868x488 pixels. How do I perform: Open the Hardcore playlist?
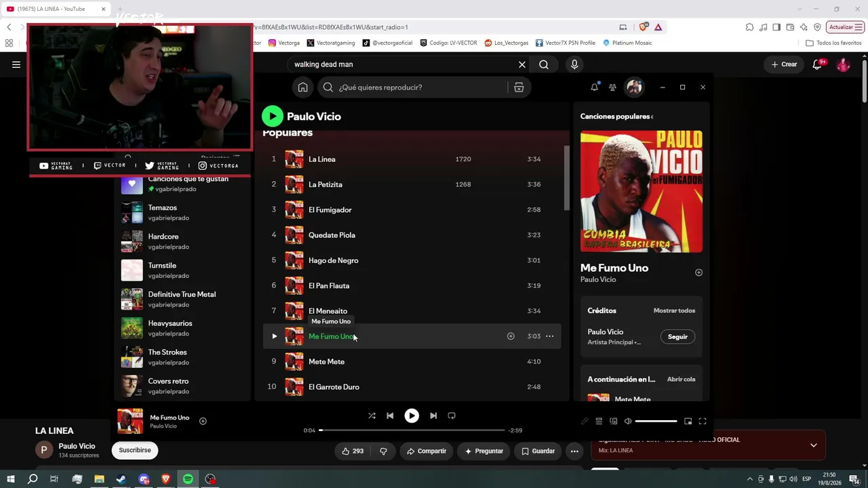coord(183,241)
